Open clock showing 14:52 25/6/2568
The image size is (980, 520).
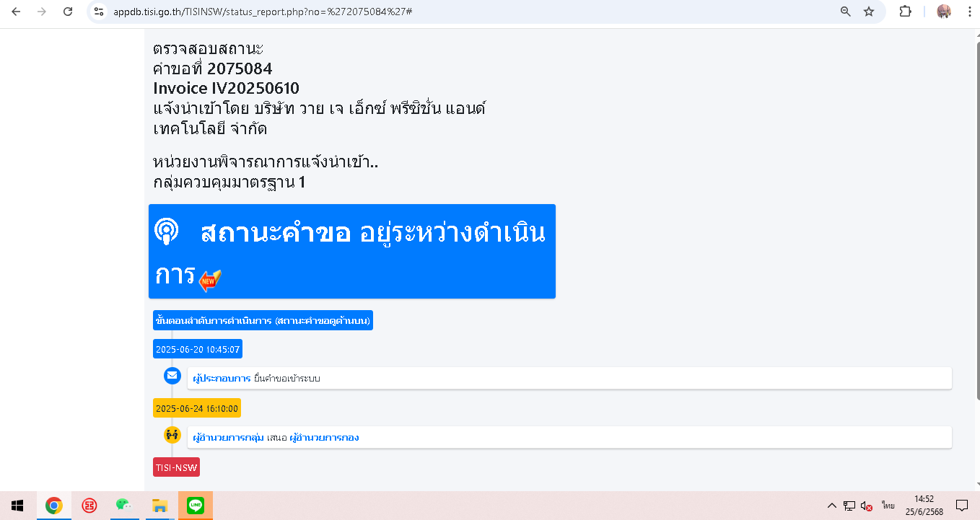click(924, 506)
